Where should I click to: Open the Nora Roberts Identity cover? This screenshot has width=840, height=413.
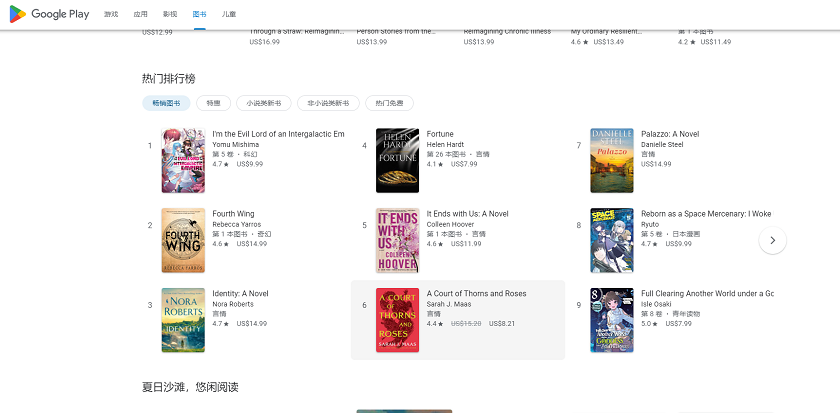point(183,320)
